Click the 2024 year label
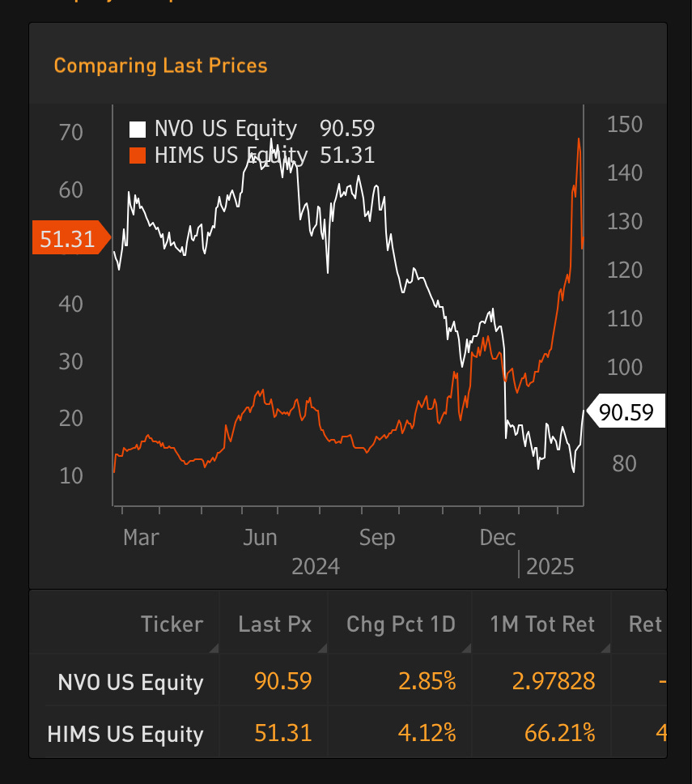The image size is (692, 784). [316, 567]
